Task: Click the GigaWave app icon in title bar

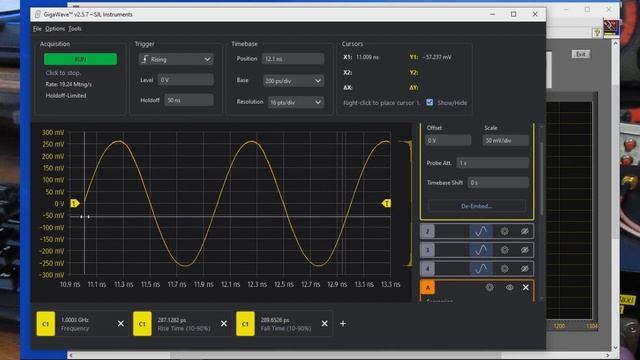Action: pyautogui.click(x=38, y=14)
